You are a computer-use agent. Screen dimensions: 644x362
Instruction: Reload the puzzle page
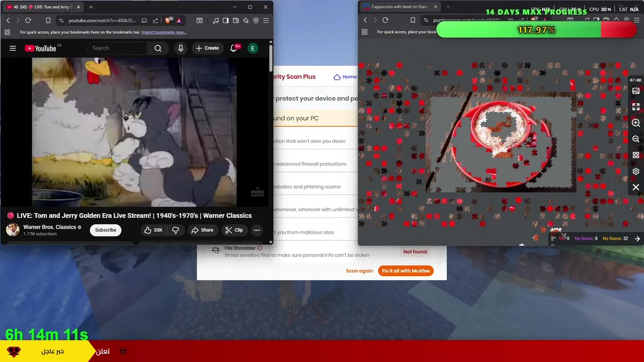pyautogui.click(x=385, y=20)
